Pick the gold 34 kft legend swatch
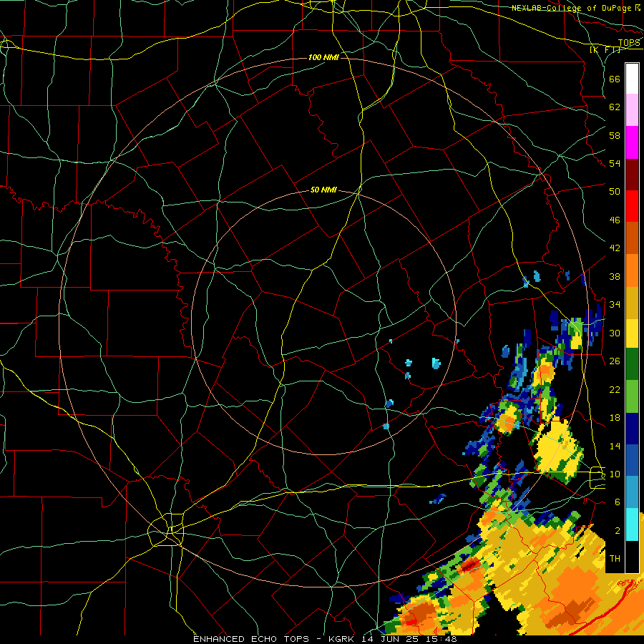Screen dimensions: 644x644 [632, 303]
